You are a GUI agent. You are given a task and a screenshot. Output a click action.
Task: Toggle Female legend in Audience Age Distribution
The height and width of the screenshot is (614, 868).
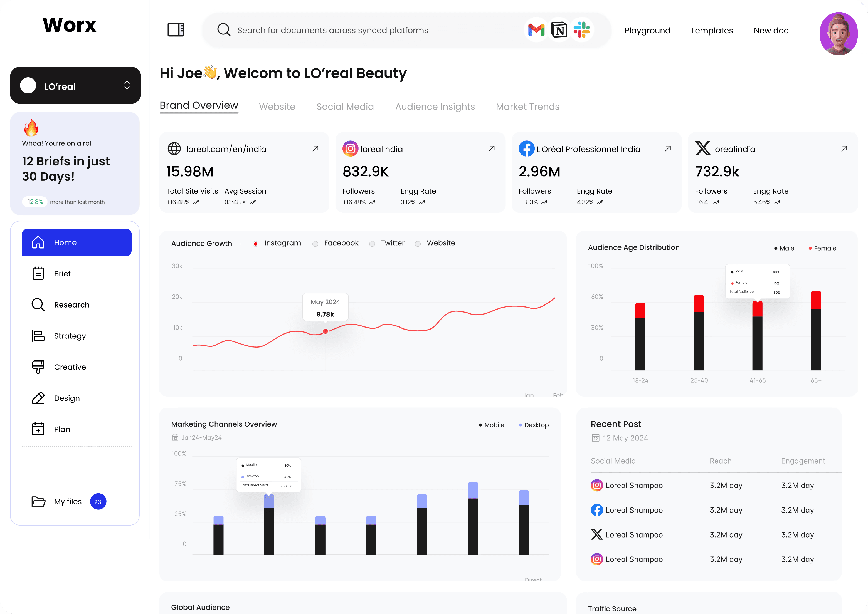coord(822,248)
